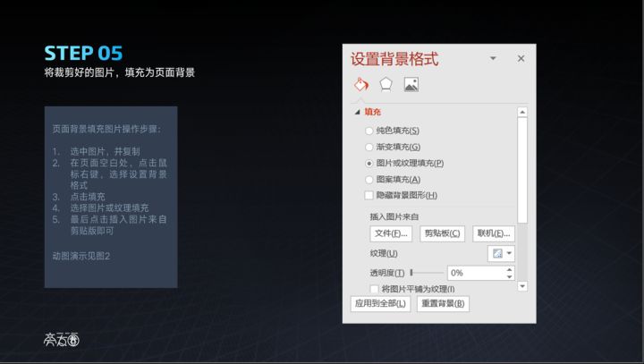Enable 将图片平铺为纹理(I) checkbox
The height and width of the screenshot is (364, 644).
[x=374, y=289]
